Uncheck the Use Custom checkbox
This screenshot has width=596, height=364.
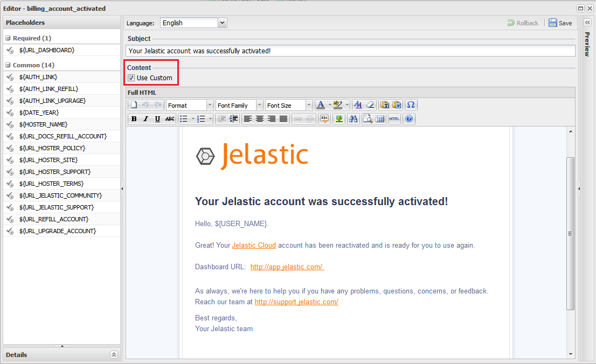click(131, 78)
